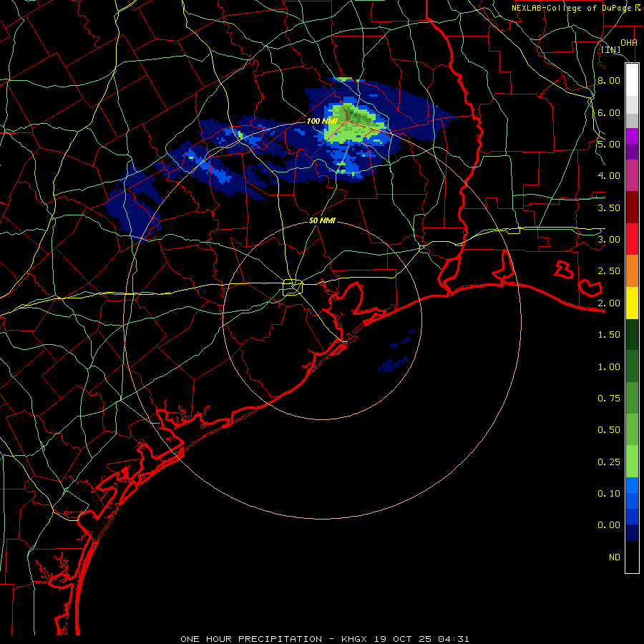Click the OHA product code label

coord(629,43)
